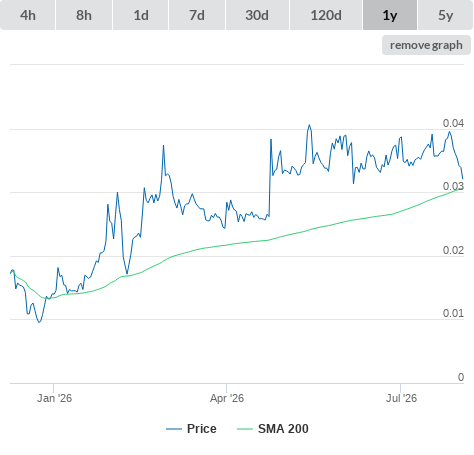Image resolution: width=474 pixels, height=455 pixels.
Task: Click the active 1y range tab
Action: 390,15
